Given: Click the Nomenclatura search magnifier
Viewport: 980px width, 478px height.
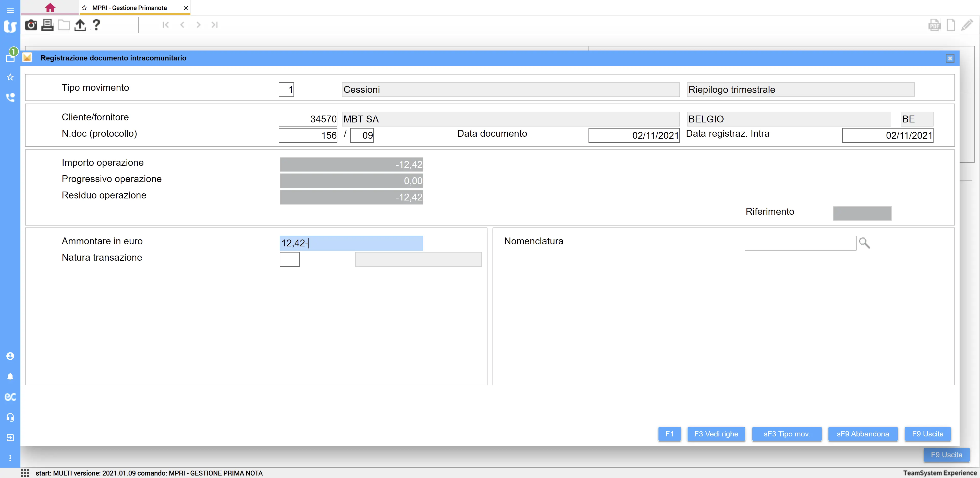Looking at the screenshot, I should coord(864,243).
